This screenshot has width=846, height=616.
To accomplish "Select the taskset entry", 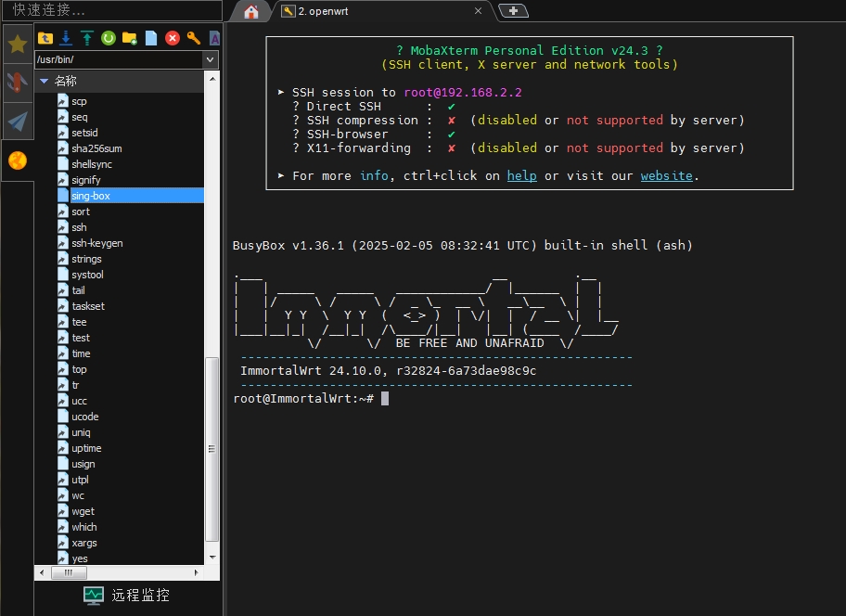I will pyautogui.click(x=88, y=306).
